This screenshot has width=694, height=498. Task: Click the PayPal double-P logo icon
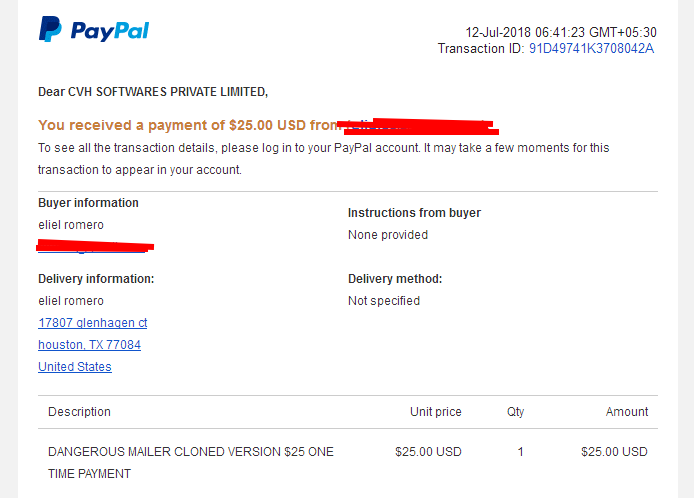[x=50, y=29]
